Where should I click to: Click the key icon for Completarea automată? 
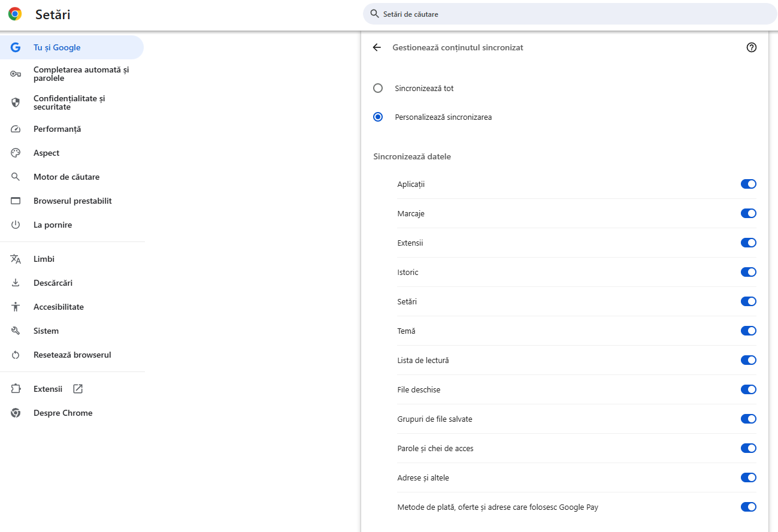click(16, 74)
